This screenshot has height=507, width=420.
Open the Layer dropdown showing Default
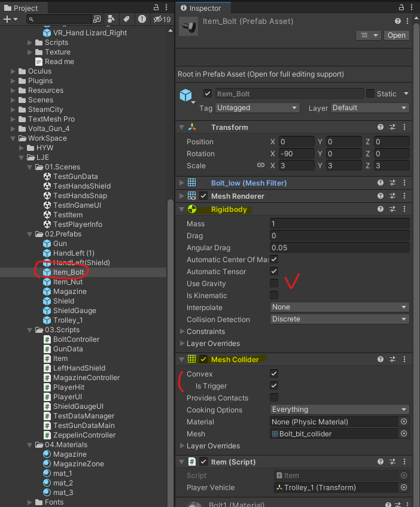[x=370, y=108]
